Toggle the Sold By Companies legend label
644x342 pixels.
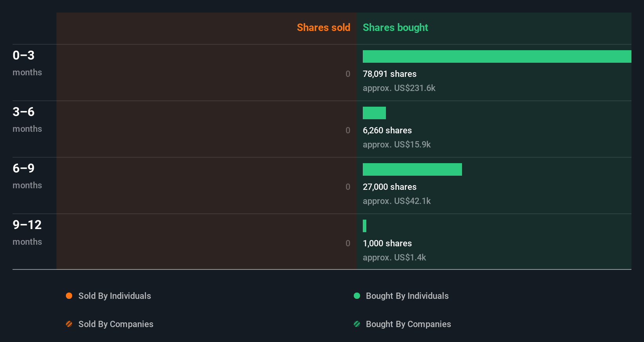(116, 324)
